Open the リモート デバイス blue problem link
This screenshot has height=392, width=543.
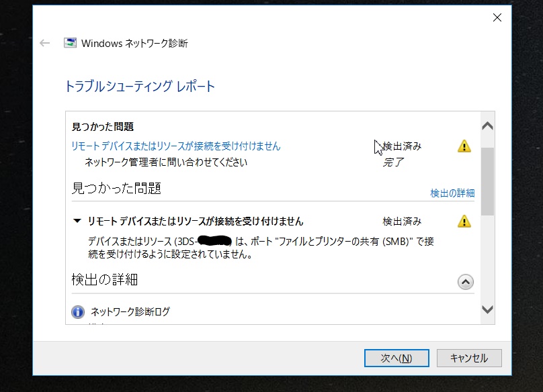point(175,146)
